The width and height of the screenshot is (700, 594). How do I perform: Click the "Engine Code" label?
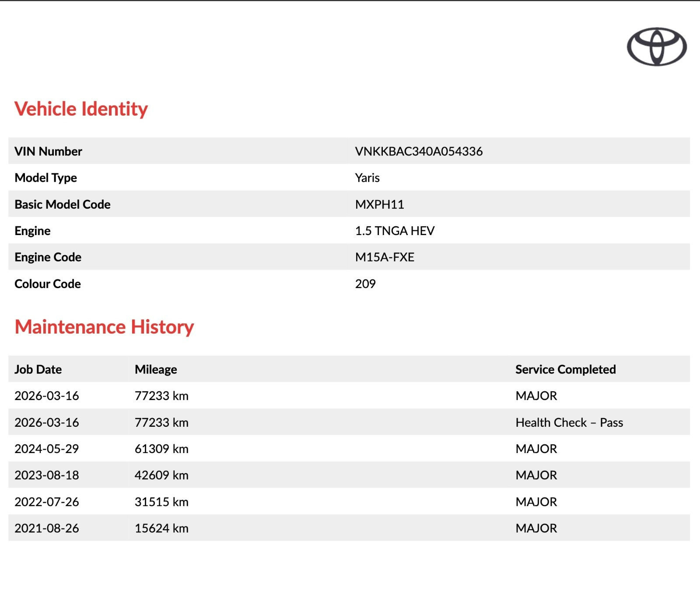point(48,257)
